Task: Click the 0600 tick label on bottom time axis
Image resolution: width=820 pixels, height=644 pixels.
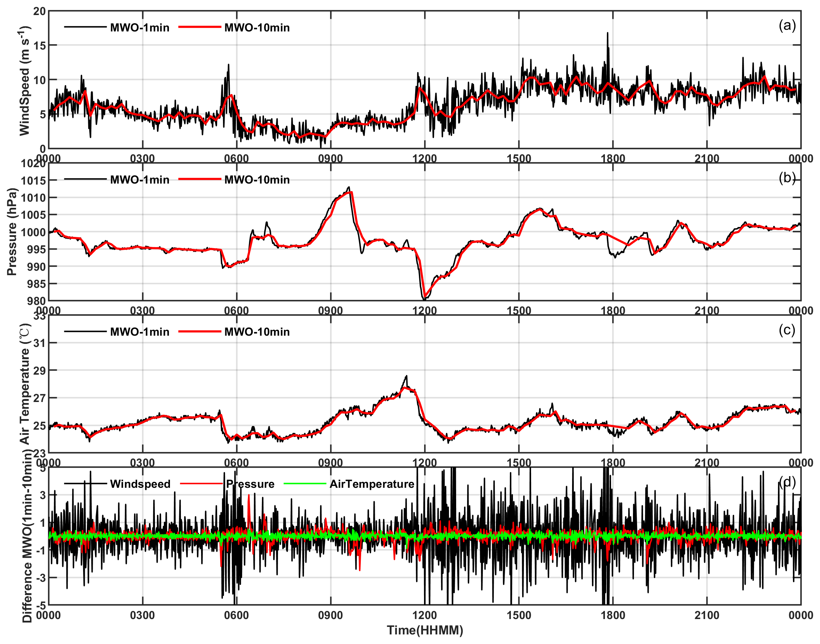Action: click(237, 615)
